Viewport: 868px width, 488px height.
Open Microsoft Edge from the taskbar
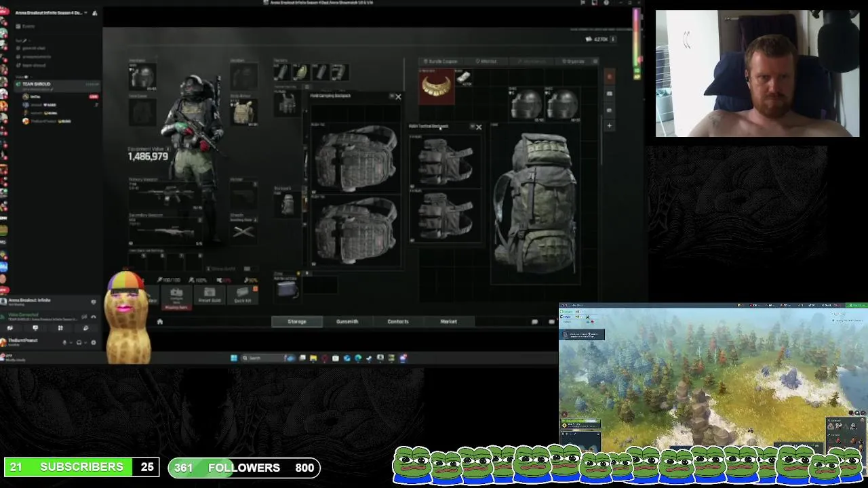pos(357,358)
